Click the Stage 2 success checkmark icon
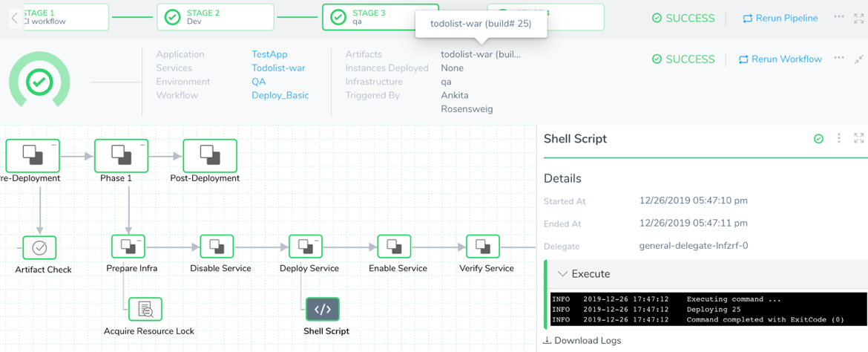The image size is (868, 352). coord(173,18)
